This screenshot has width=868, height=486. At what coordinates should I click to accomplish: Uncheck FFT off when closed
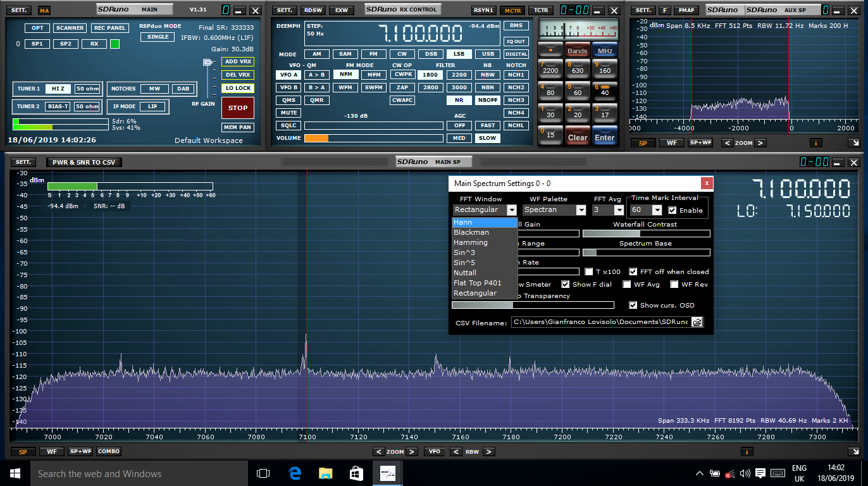[633, 271]
